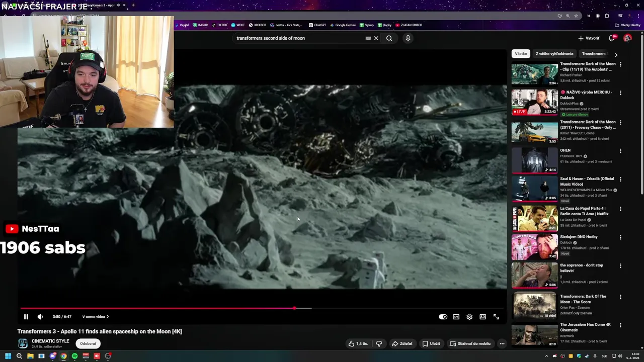Pause the Transformers video
Viewport: 644px width, 362px height.
pyautogui.click(x=26, y=317)
